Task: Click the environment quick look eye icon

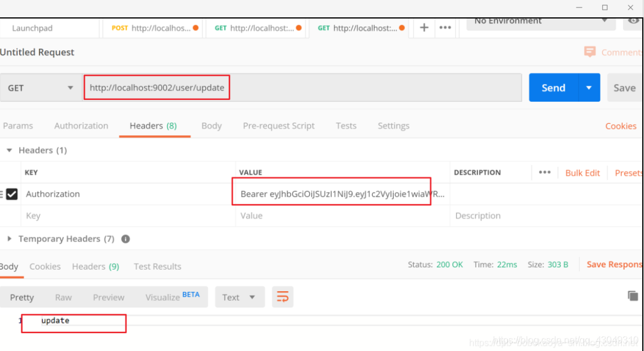Action: tap(633, 22)
